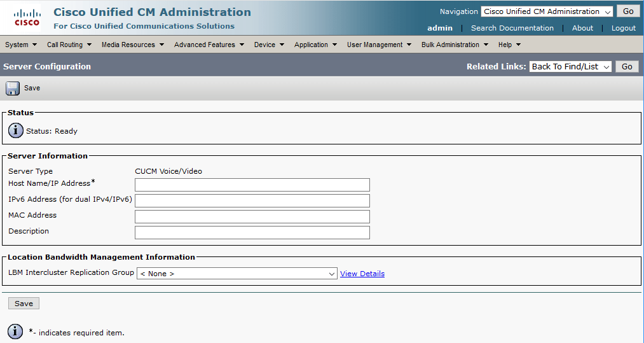Open the Bulk Administration menu
Screen dimensions: 644x343
455,45
